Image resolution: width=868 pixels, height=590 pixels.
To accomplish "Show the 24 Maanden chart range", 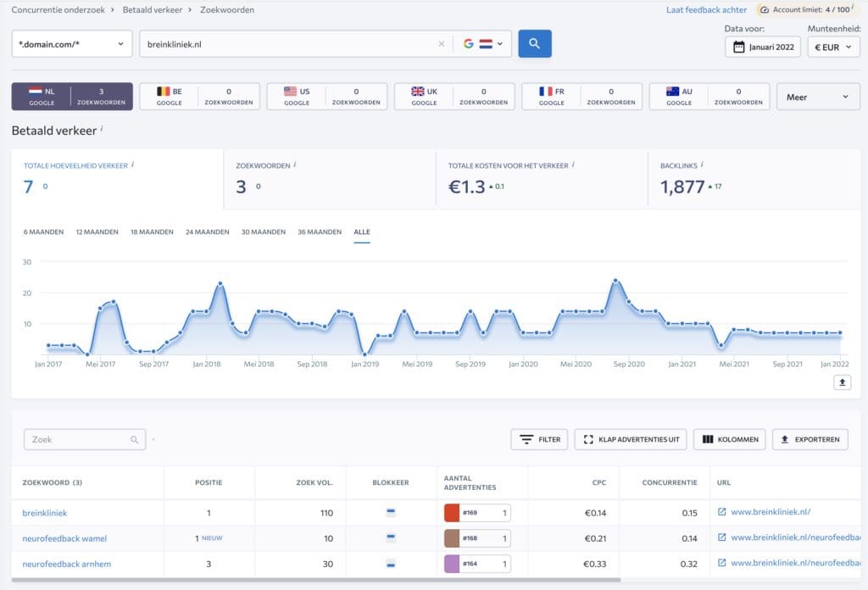I will [207, 232].
